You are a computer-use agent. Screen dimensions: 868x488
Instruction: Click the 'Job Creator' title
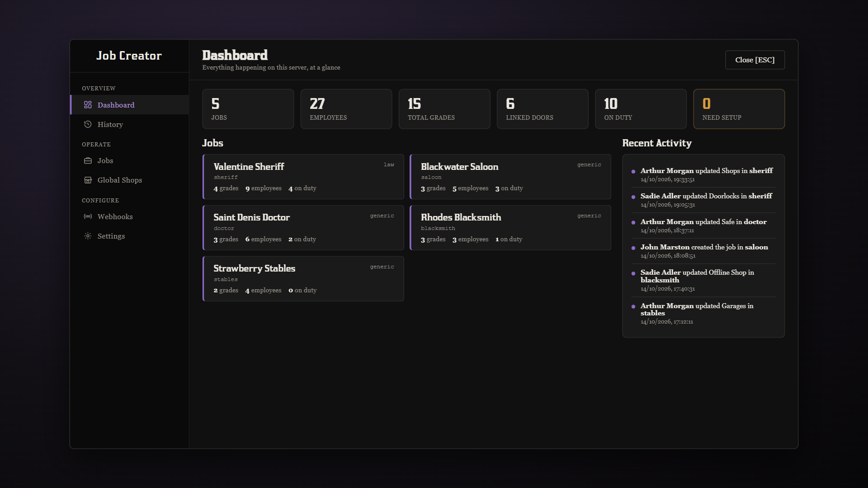[x=129, y=56]
